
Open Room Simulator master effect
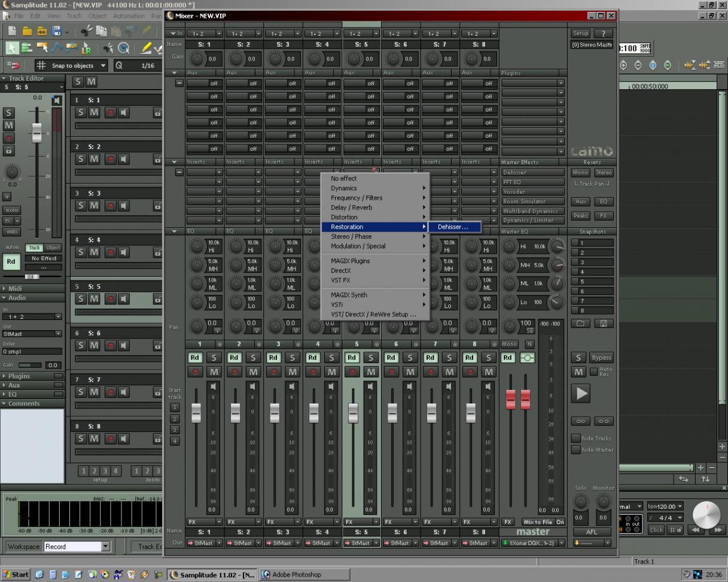pyautogui.click(x=533, y=202)
